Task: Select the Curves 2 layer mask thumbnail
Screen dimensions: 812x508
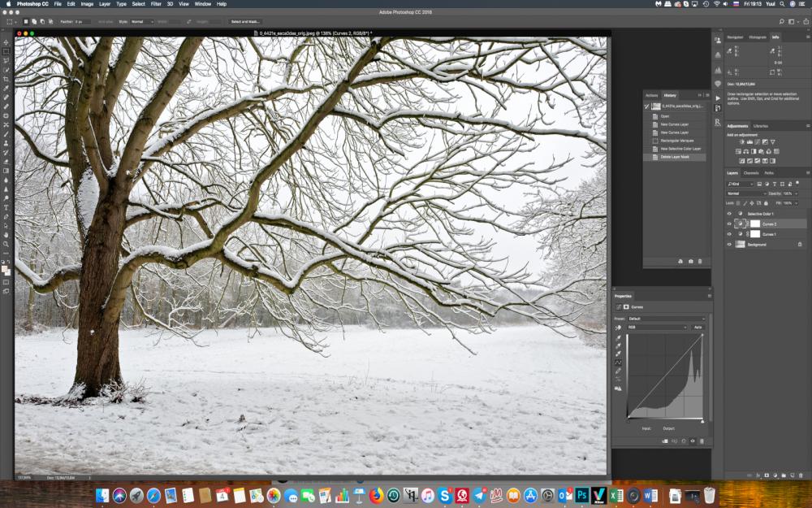Action: click(x=755, y=224)
